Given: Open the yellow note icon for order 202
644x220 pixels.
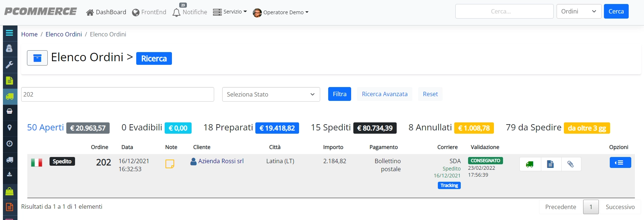Looking at the screenshot, I should 170,164.
